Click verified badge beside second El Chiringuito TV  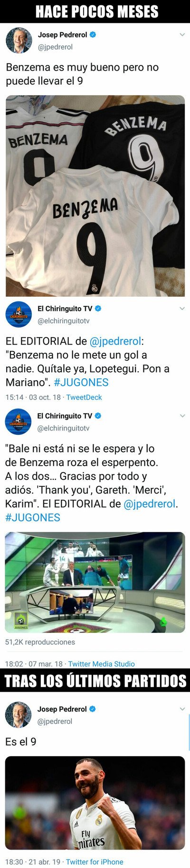(98, 416)
